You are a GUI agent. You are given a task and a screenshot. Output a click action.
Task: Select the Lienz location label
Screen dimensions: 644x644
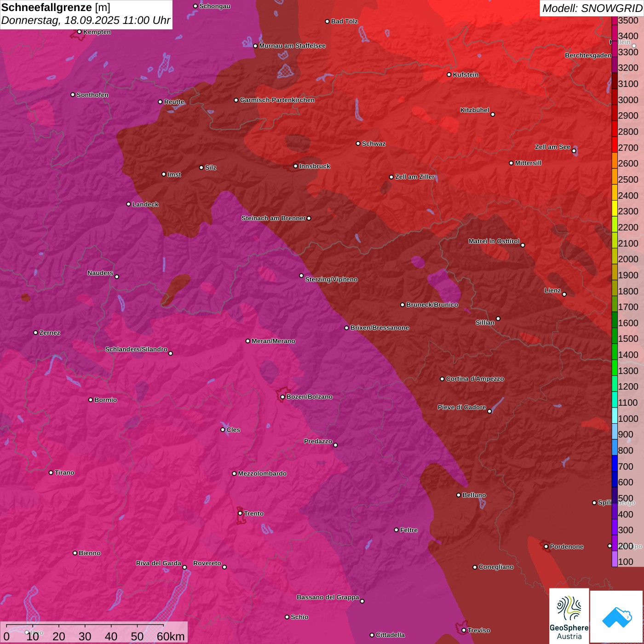coord(552,290)
